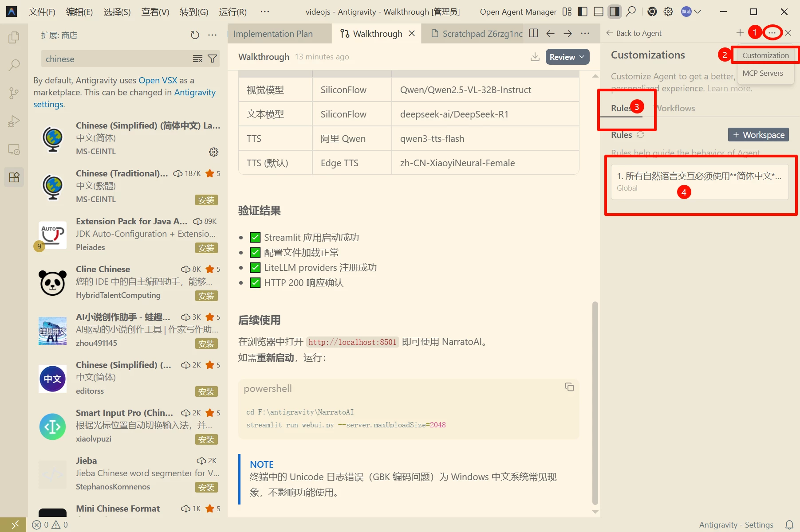This screenshot has height=532, width=800.
Task: Install the Cline Chinese extension
Action: [206, 296]
